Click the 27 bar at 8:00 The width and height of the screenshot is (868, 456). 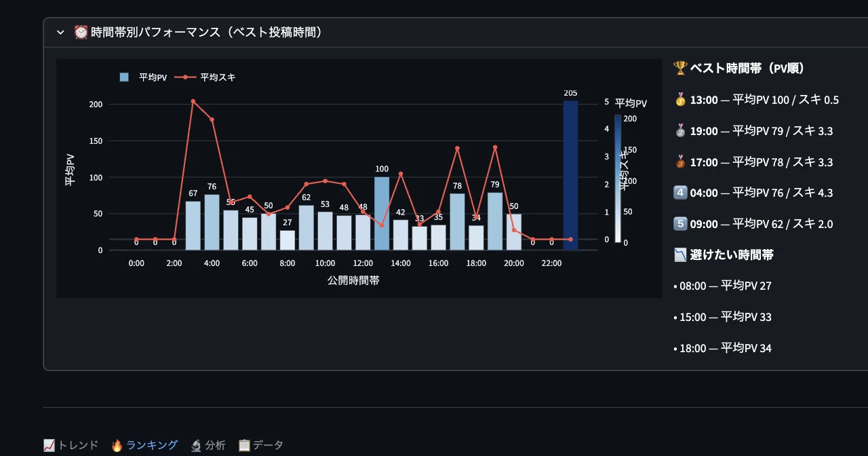[x=288, y=240]
